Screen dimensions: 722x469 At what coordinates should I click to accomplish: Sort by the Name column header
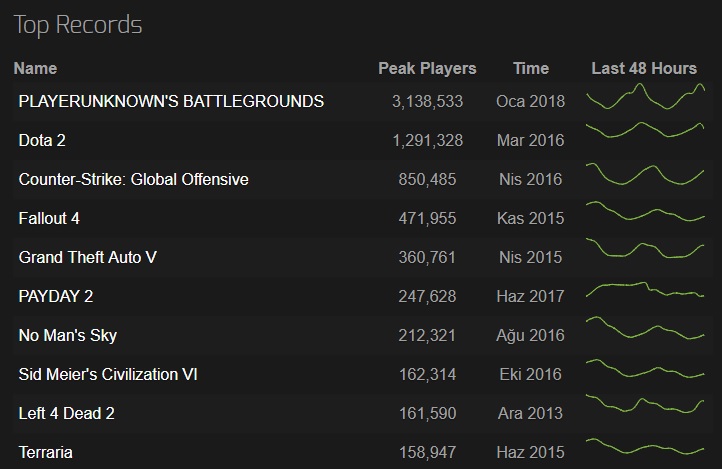coord(36,68)
